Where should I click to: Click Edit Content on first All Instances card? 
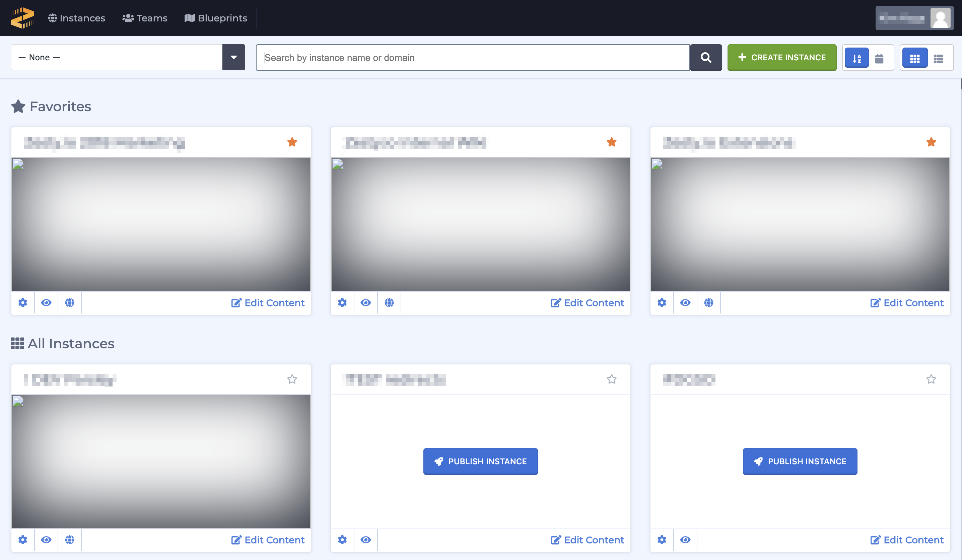[x=268, y=540]
